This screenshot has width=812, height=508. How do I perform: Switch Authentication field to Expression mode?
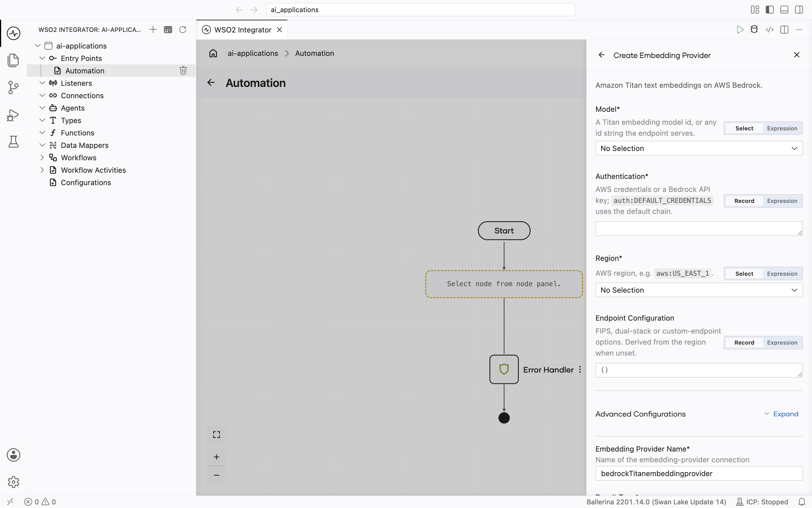coord(782,201)
